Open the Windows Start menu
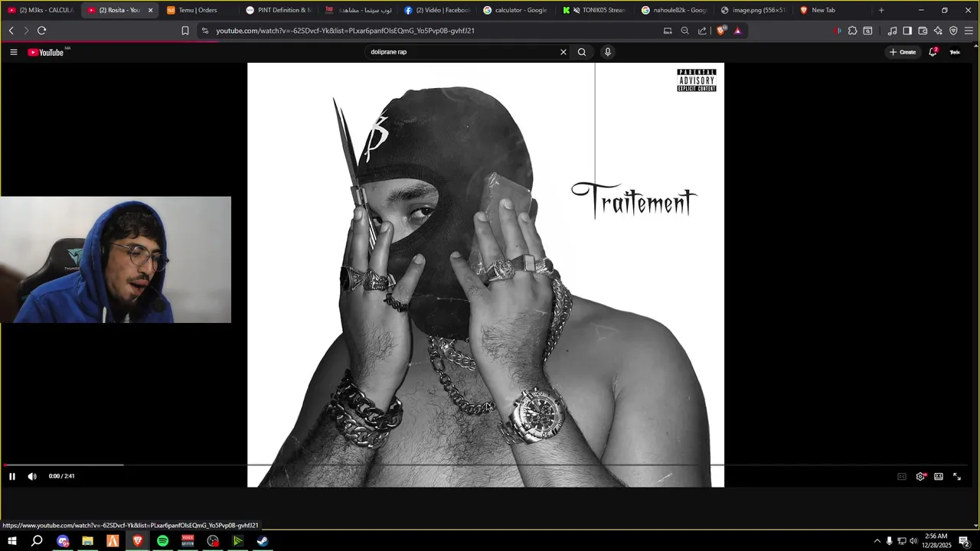980x551 pixels. (x=12, y=541)
